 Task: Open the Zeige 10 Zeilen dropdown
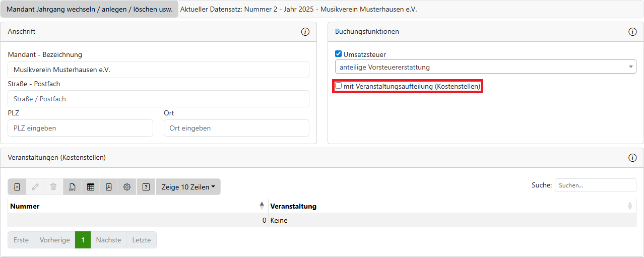tap(188, 187)
